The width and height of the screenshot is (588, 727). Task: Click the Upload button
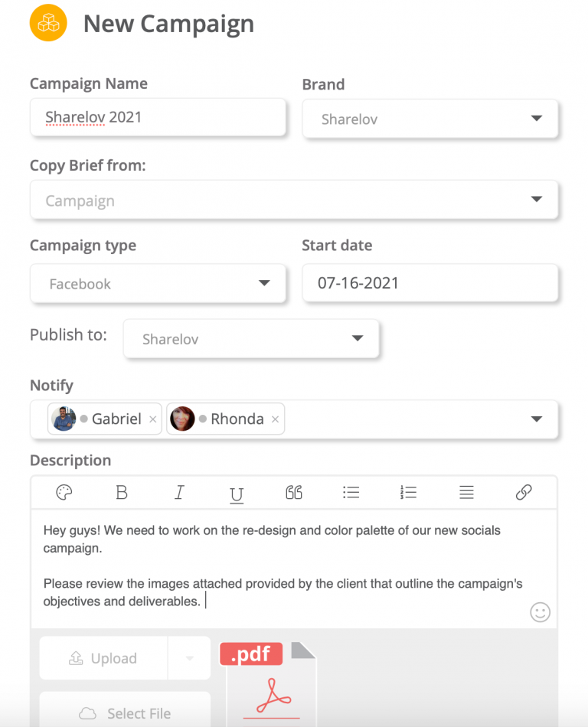pyautogui.click(x=104, y=657)
